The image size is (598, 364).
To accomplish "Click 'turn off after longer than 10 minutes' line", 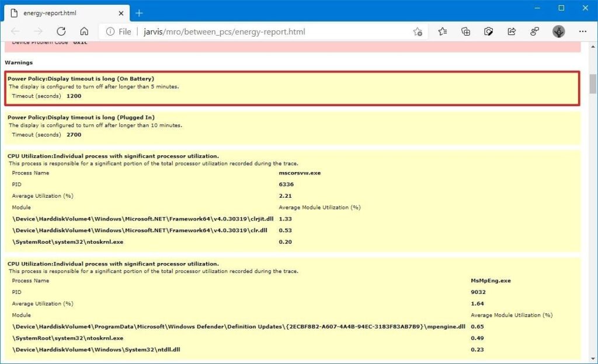I will tap(95, 125).
